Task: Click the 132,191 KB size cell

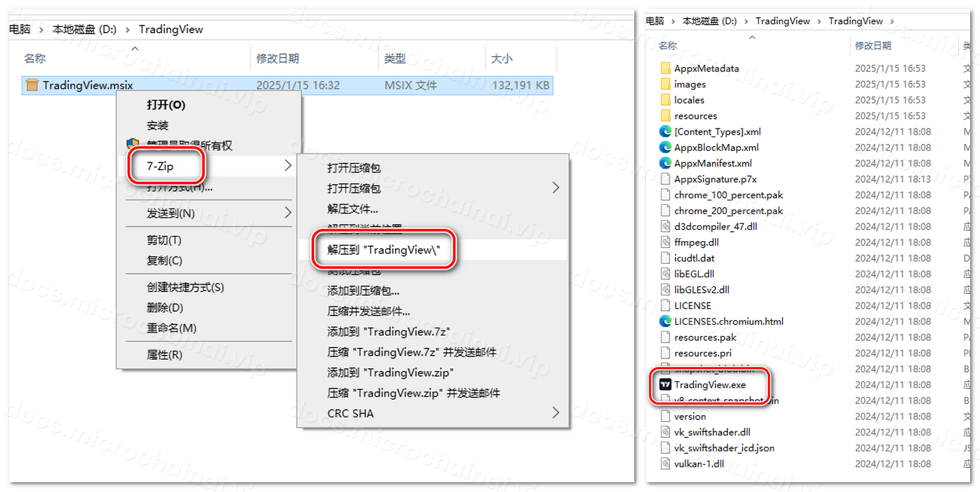Action: click(520, 85)
